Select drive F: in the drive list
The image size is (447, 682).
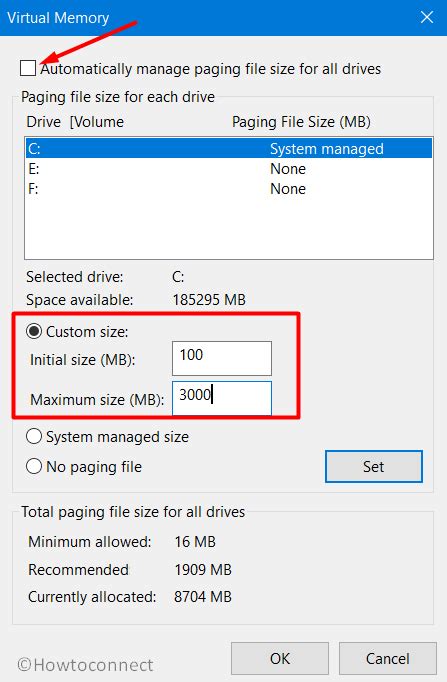click(x=229, y=188)
